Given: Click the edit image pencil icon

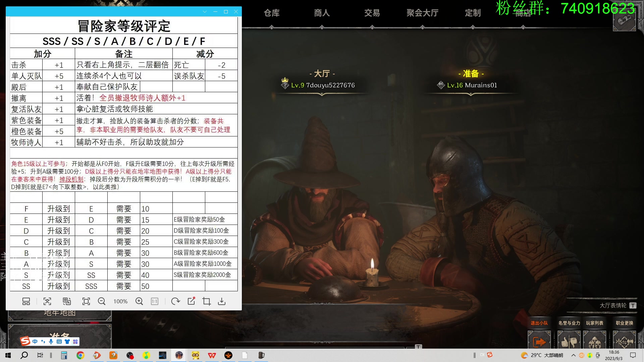Looking at the screenshot, I should (x=191, y=301).
